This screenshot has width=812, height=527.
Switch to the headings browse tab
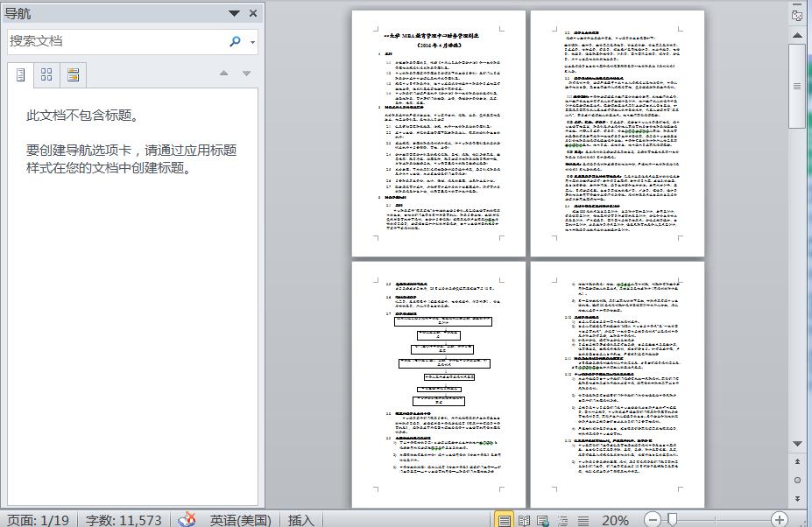21,75
